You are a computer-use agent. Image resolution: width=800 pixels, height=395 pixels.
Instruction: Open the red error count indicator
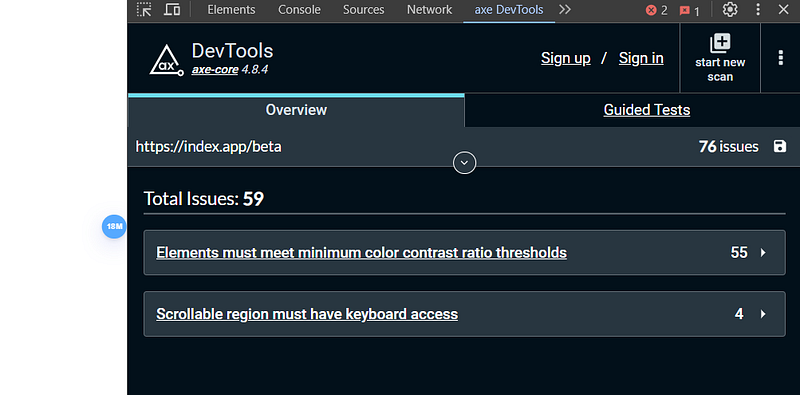point(657,10)
